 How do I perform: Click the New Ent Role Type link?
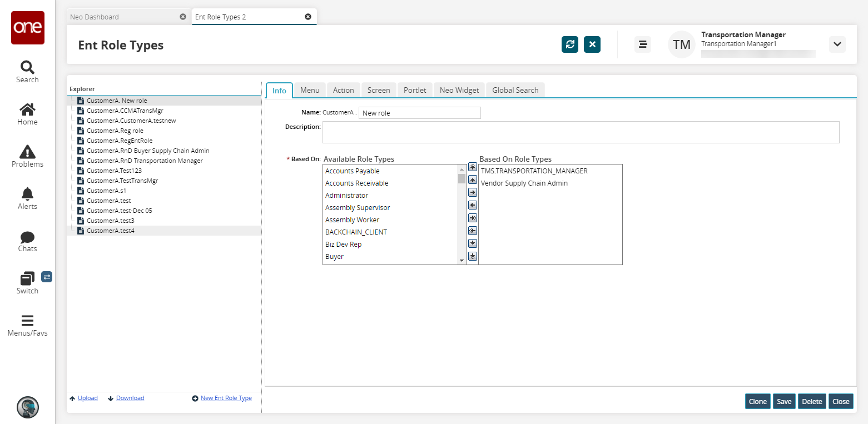[x=226, y=398]
